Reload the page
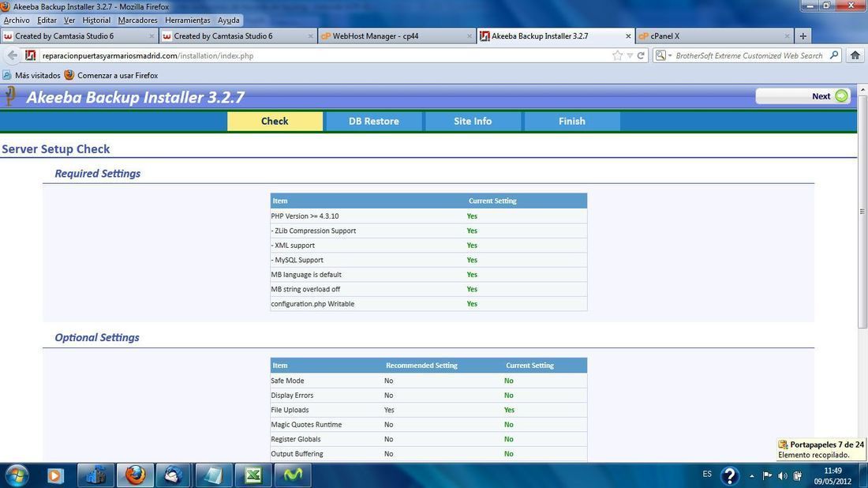The height and width of the screenshot is (488, 868). pyautogui.click(x=641, y=55)
